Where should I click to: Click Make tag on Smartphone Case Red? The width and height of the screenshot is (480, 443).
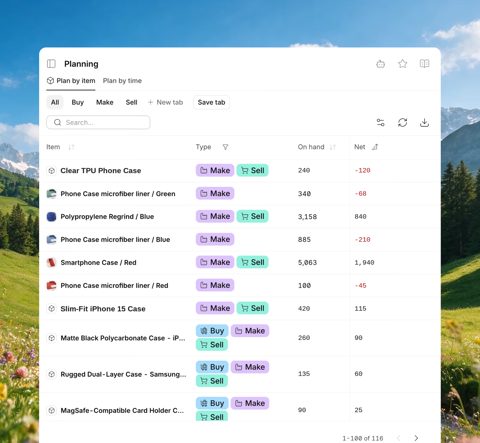pos(215,262)
